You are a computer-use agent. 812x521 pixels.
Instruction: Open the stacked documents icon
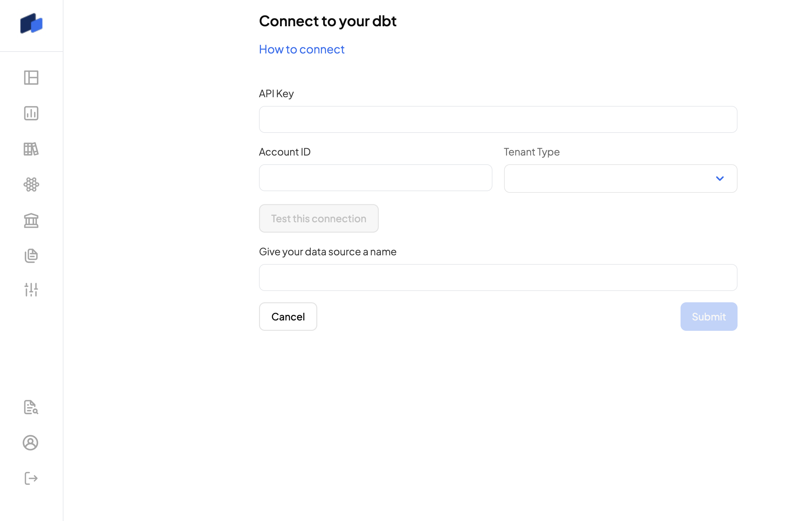(x=31, y=256)
